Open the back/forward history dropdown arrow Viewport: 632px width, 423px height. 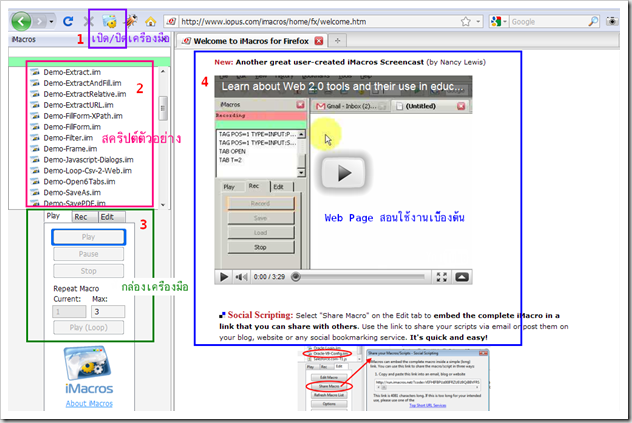[x=52, y=21]
